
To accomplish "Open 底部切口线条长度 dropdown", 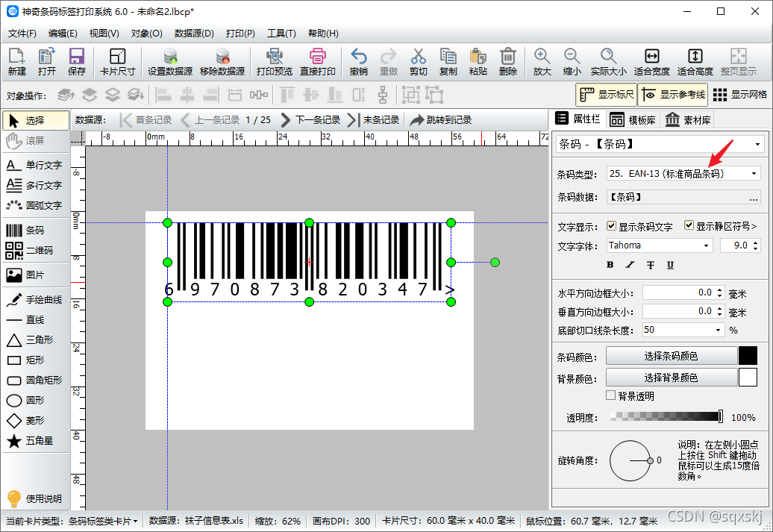I will tap(683, 330).
